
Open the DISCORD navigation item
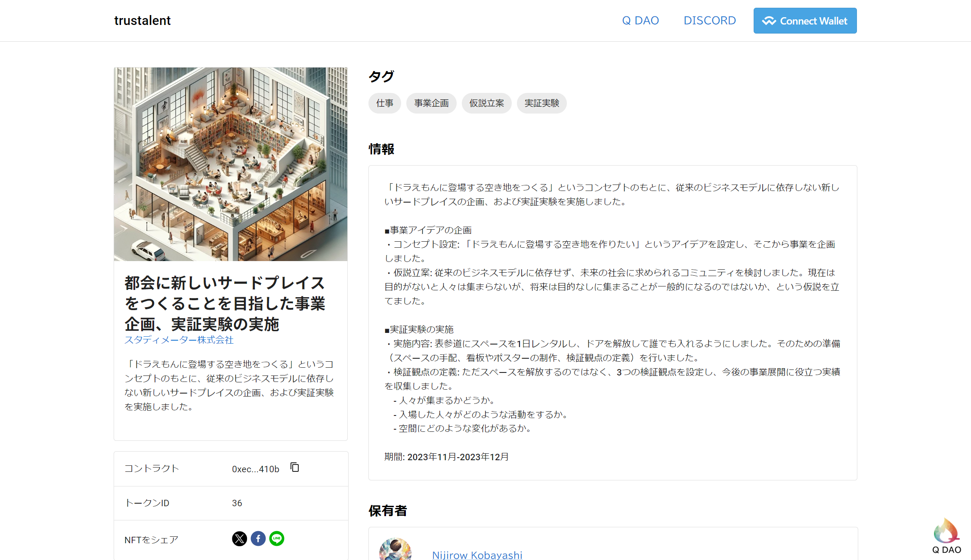[x=709, y=20]
